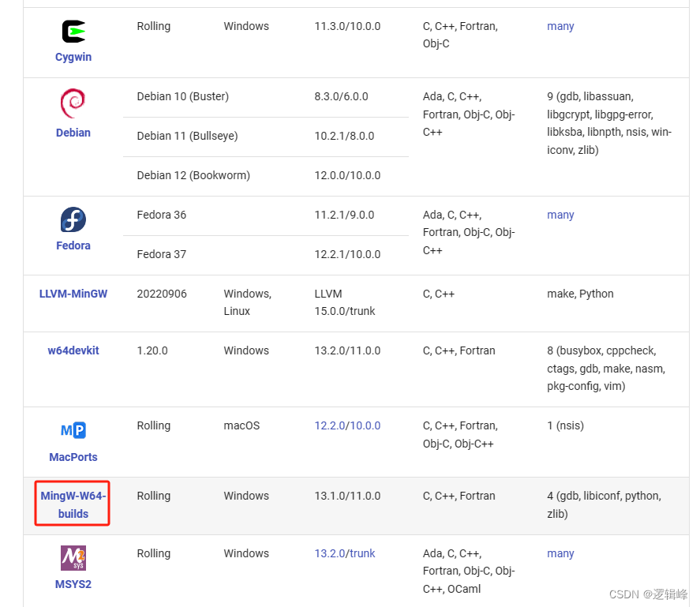This screenshot has width=700, height=607.
Task: Click the LLVM 15.0.0/trunk version text
Action: click(345, 302)
